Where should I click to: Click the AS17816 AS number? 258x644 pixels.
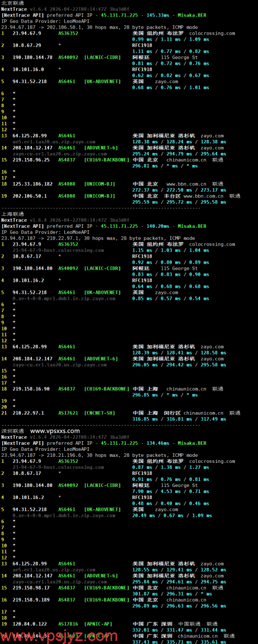[x=68, y=624]
